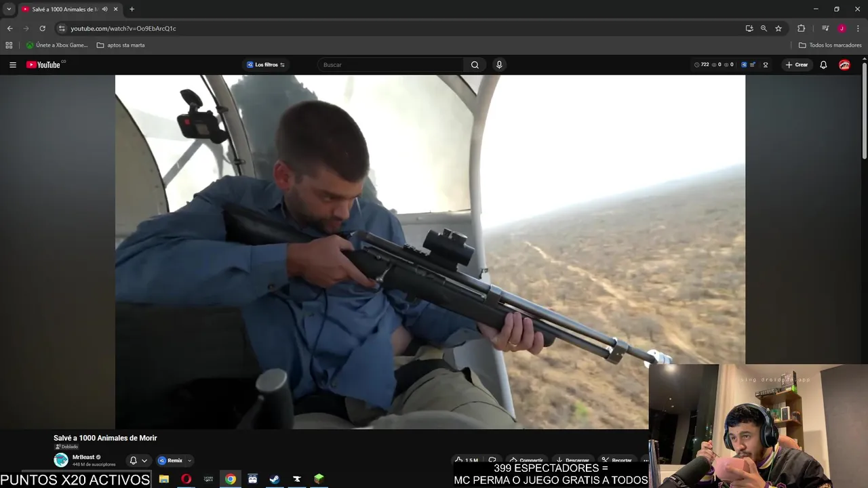Open the apps grid in bookmarks bar
Viewport: 868px width, 488px height.
pos(9,45)
